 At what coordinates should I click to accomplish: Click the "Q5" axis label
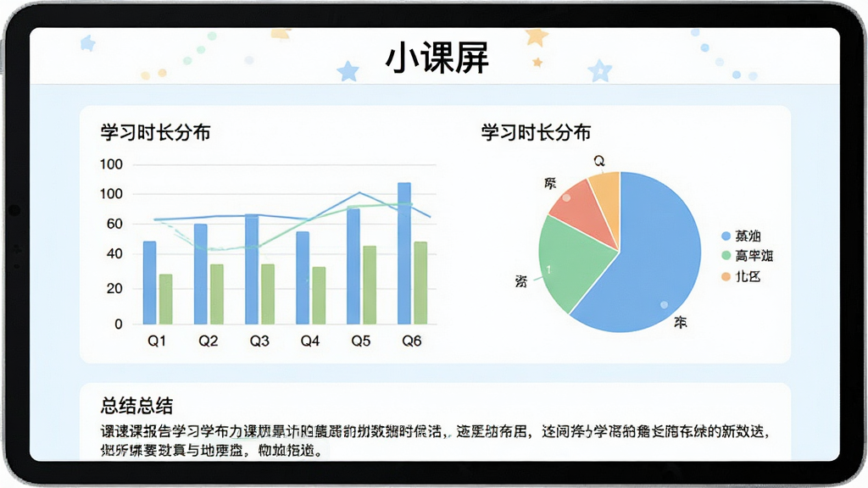[361, 341]
